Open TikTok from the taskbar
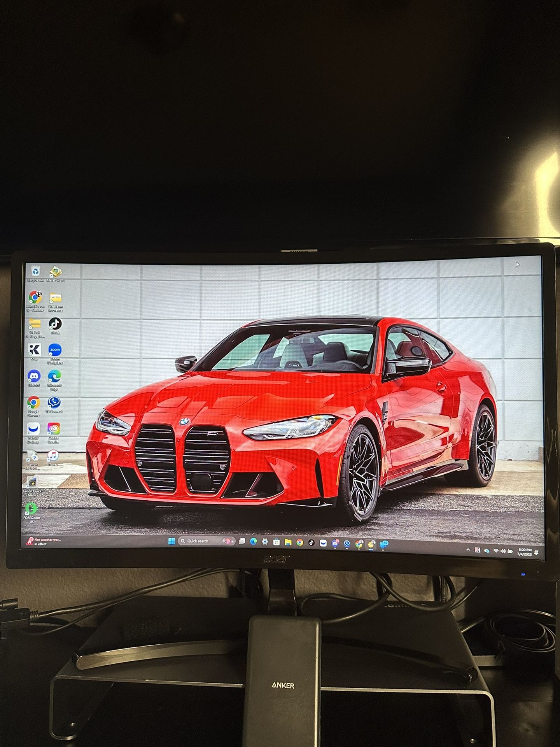The width and height of the screenshot is (560, 747). [x=311, y=542]
